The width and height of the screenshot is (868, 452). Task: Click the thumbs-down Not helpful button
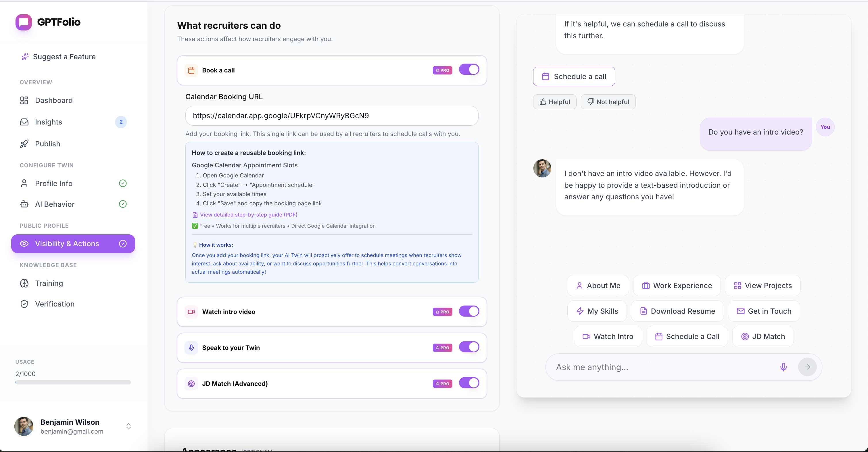click(x=608, y=102)
